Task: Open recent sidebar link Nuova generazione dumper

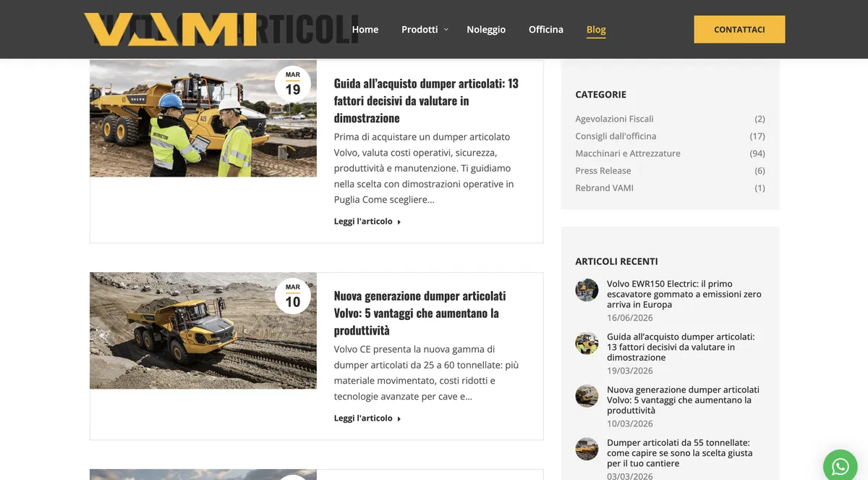Action: pos(683,400)
